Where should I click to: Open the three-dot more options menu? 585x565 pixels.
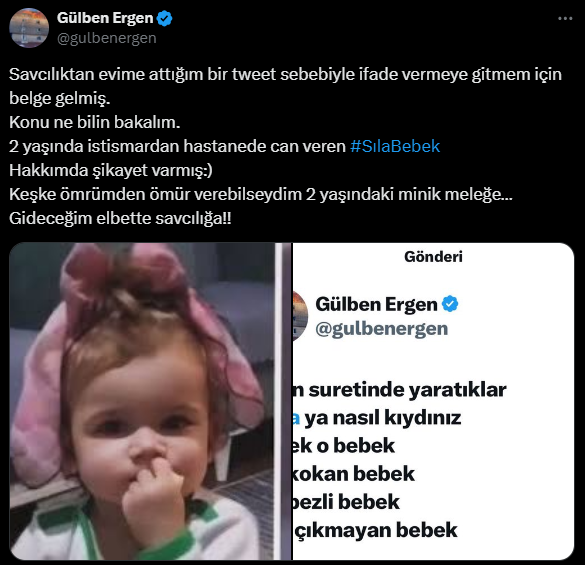[565, 18]
